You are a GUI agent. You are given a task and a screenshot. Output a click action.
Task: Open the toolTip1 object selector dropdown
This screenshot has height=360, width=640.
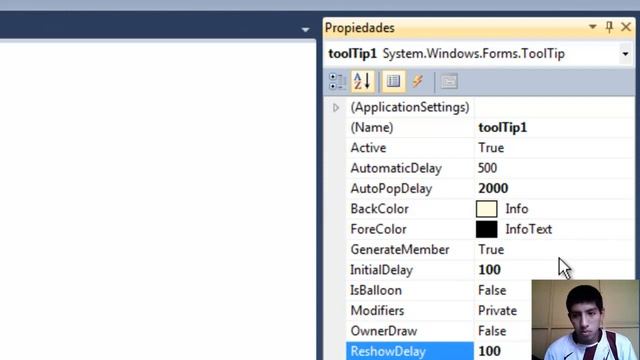625,54
